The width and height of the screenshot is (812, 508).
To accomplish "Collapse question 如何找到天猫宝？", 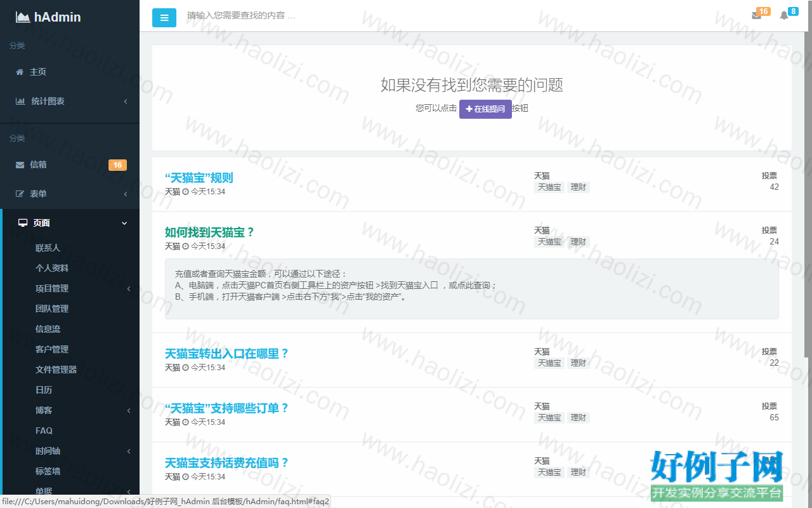I will coord(210,232).
